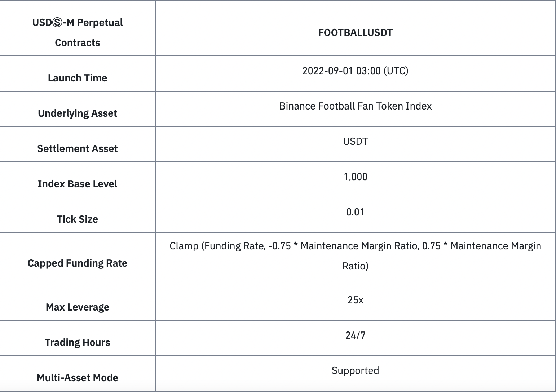The height and width of the screenshot is (392, 556).
Task: Click the Tick Size label
Action: point(78,219)
